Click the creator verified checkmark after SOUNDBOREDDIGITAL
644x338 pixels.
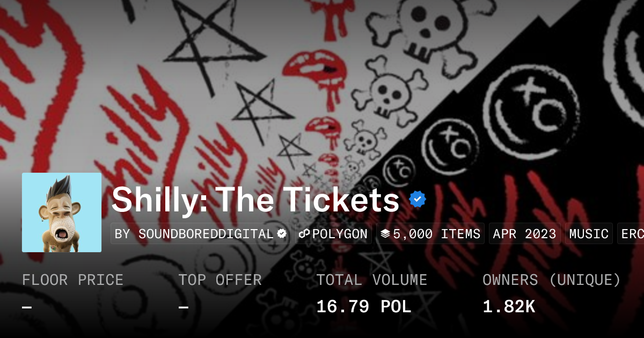pyautogui.click(x=281, y=234)
